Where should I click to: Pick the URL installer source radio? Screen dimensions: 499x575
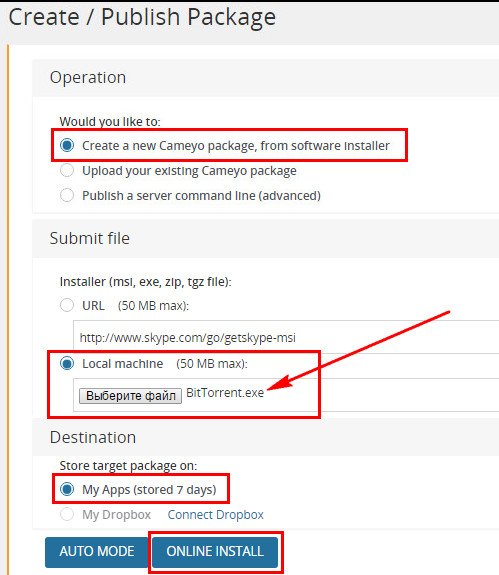click(67, 305)
